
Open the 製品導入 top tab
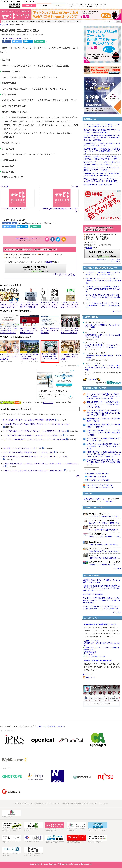point(59,6)
